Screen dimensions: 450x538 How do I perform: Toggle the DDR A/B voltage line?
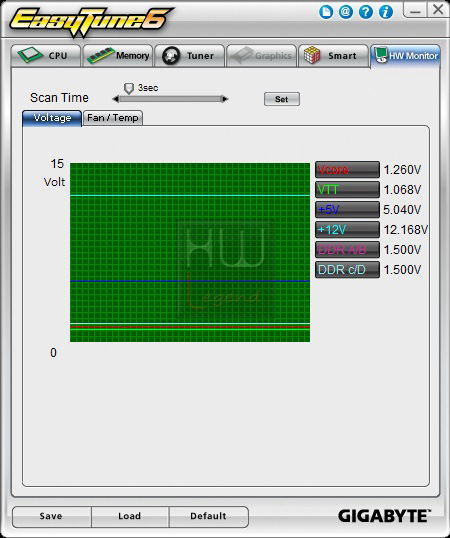click(347, 249)
